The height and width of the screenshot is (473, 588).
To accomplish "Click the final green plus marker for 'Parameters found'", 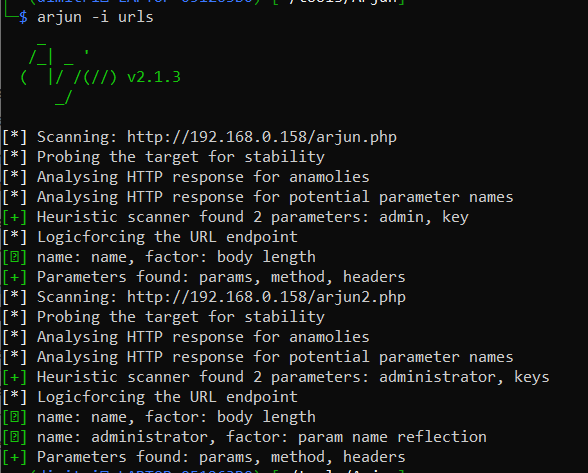I will [15, 457].
